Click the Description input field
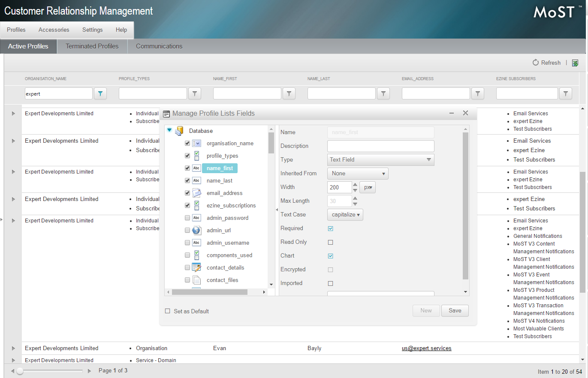Viewport: 588px width, 378px height. [380, 146]
